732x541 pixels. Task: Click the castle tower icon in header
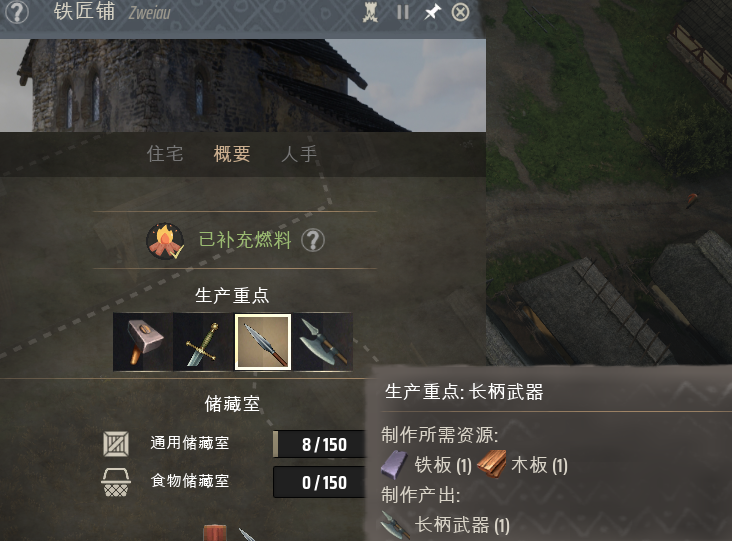click(371, 13)
